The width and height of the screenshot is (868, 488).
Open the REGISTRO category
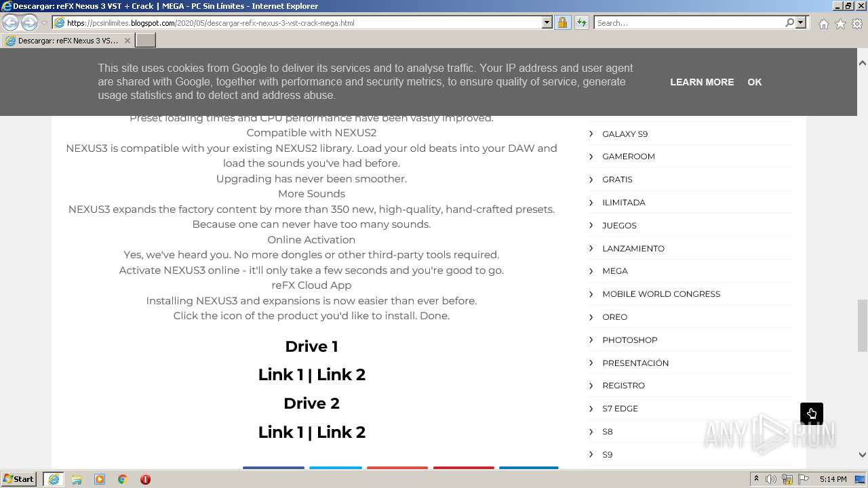pyautogui.click(x=624, y=386)
